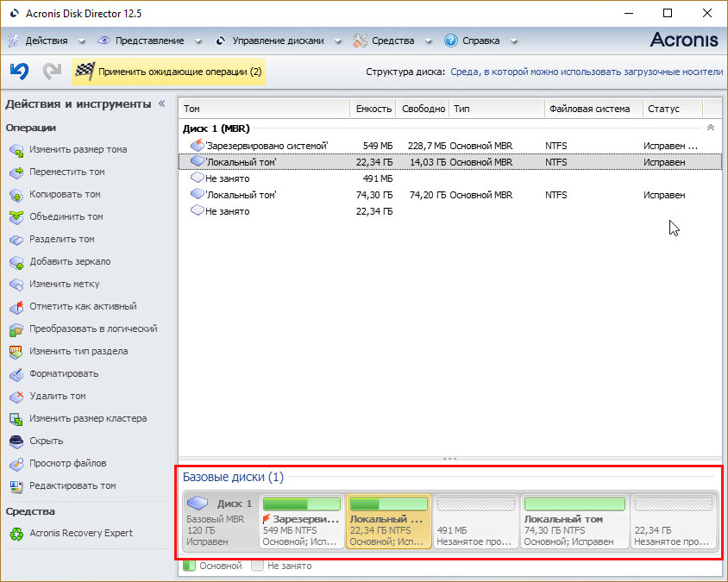Expand the Справка dropdown arrow
Screen dimensions: 728x582
pyautogui.click(x=513, y=41)
